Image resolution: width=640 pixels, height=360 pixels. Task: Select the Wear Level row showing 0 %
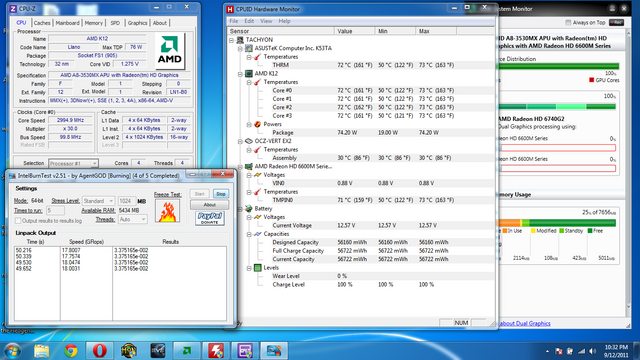click(361, 276)
